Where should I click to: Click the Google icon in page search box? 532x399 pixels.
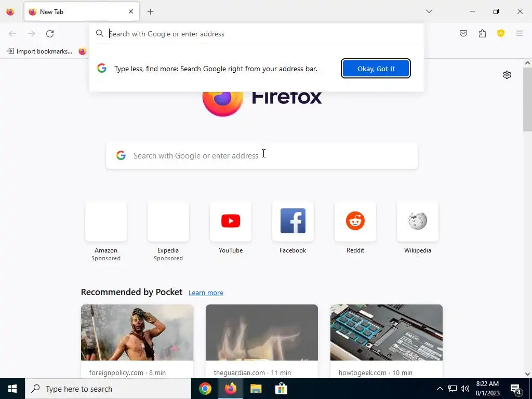121,155
